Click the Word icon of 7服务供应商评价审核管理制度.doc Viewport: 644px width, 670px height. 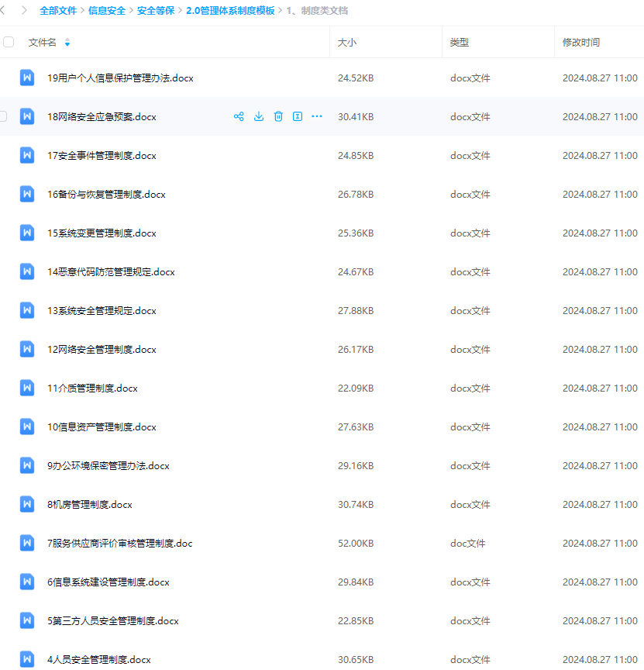point(27,543)
